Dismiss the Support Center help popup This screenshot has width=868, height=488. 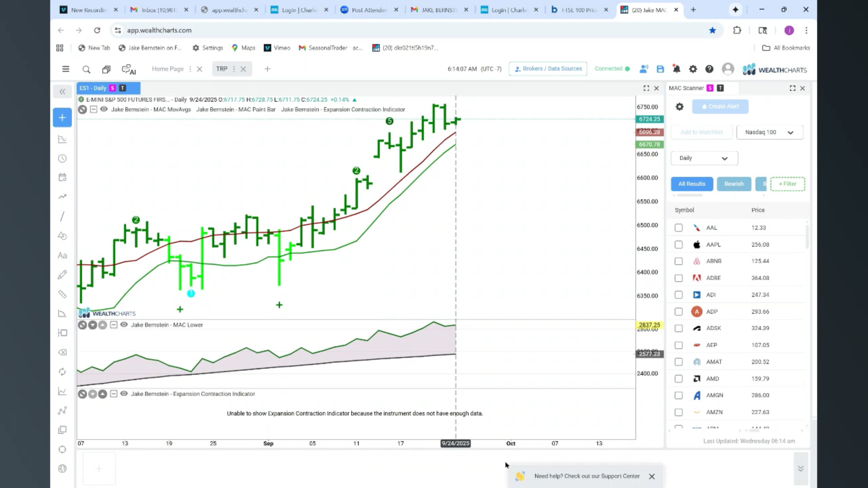651,476
